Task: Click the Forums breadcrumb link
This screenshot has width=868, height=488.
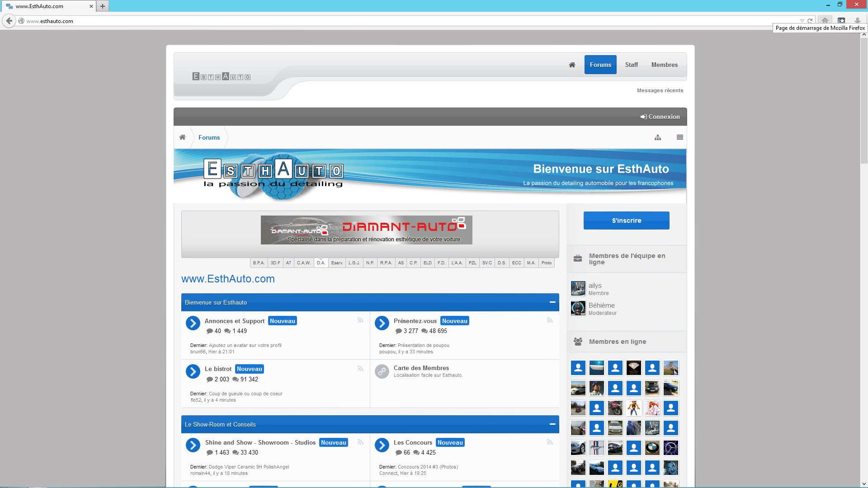Action: click(209, 137)
